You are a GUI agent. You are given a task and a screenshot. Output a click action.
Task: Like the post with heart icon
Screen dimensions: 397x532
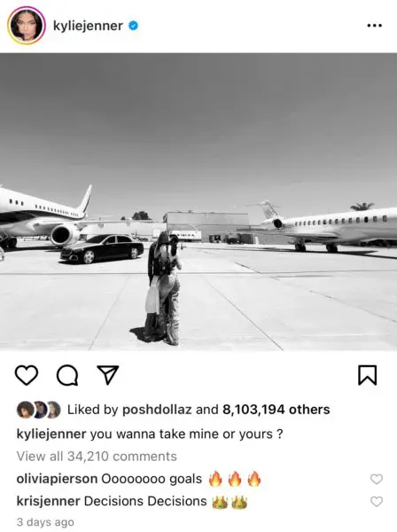point(27,375)
